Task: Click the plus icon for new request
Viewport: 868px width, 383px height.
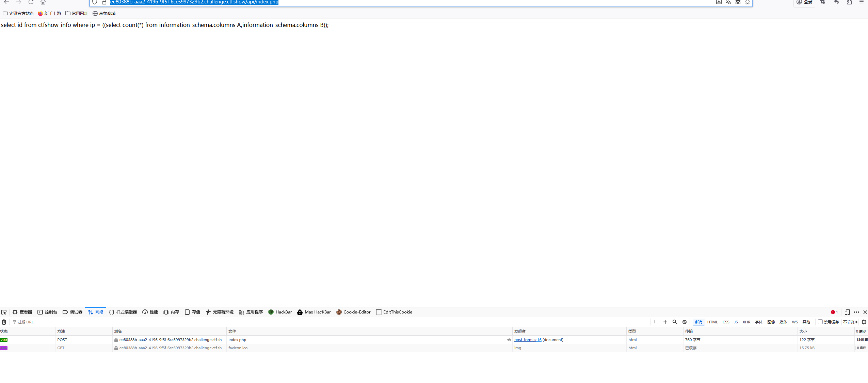Action: pos(665,322)
